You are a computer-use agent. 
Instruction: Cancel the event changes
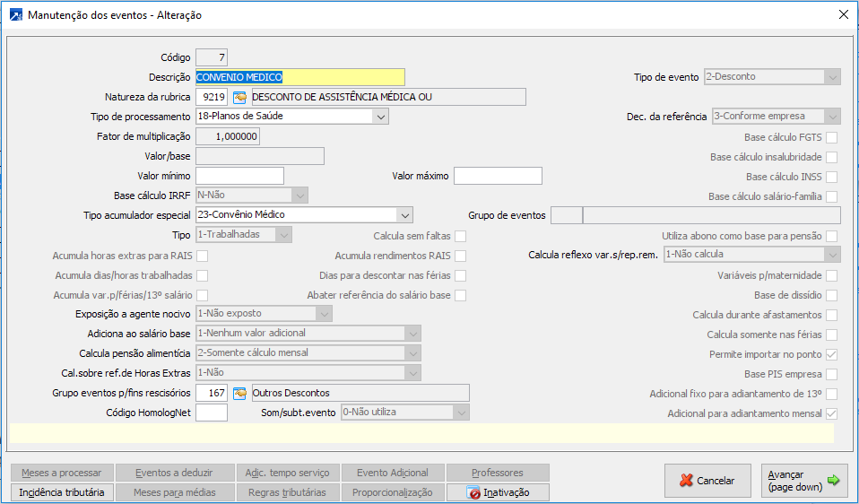pyautogui.click(x=707, y=481)
